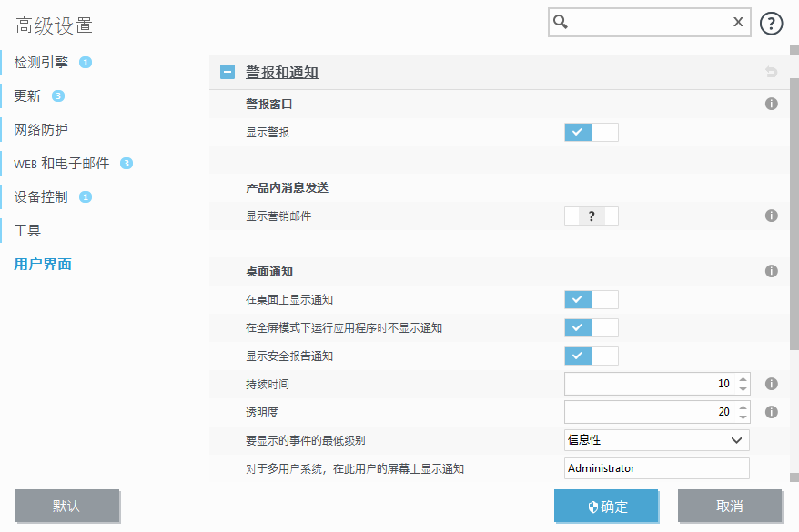
Task: Click info icon beside 桌面通知
Action: click(x=771, y=271)
